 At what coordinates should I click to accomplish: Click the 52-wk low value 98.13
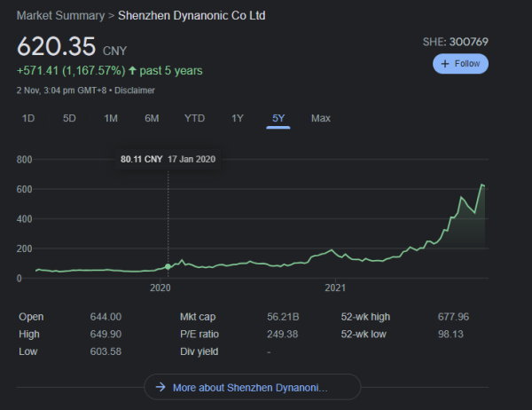[x=450, y=335]
